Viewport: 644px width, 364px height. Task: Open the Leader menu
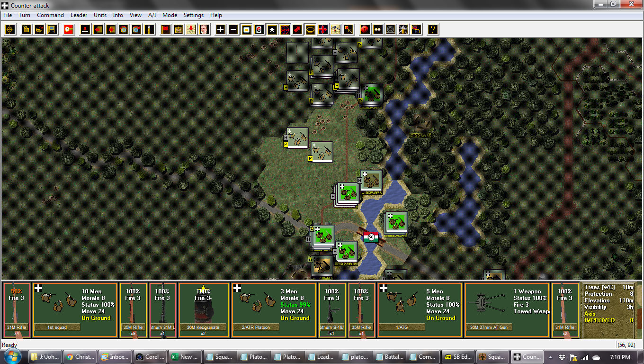pyautogui.click(x=79, y=15)
